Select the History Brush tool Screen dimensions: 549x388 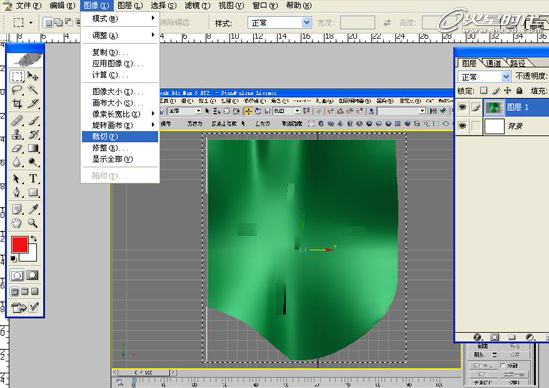(33, 135)
